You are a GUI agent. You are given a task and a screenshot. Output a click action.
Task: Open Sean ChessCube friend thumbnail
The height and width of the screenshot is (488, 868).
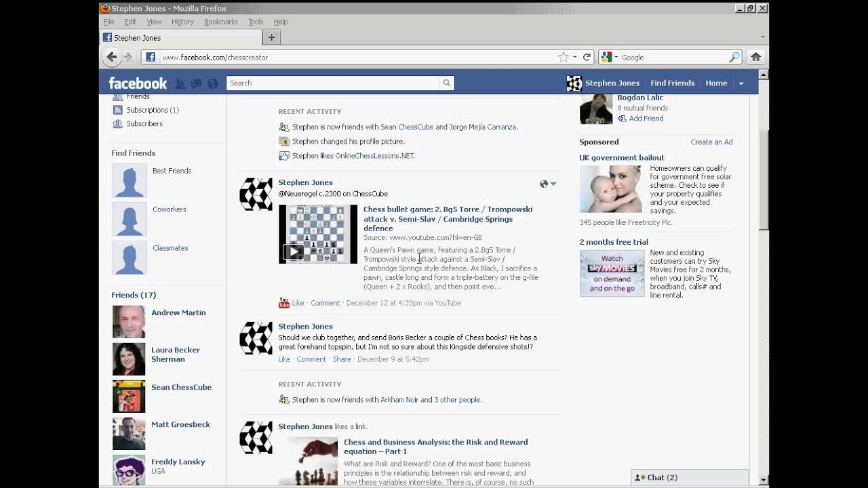tap(129, 396)
